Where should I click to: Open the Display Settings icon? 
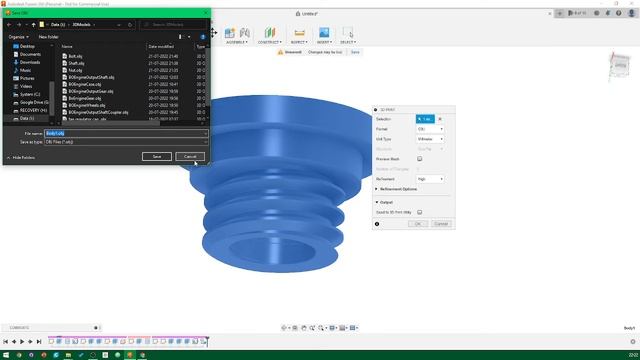pyautogui.click(x=332, y=328)
